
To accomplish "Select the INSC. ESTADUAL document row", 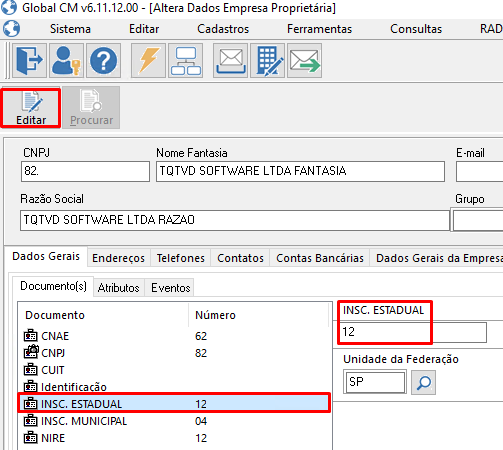I will [x=175, y=404].
